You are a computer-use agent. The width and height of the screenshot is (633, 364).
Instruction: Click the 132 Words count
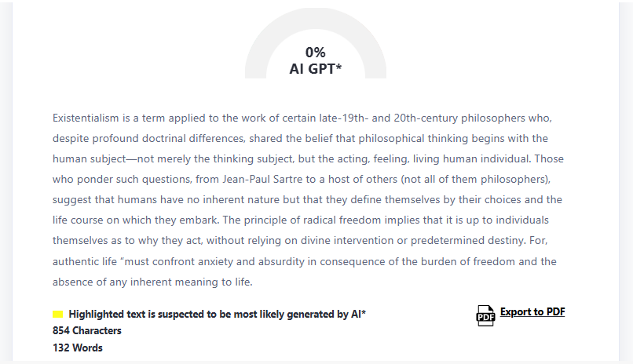click(x=78, y=348)
